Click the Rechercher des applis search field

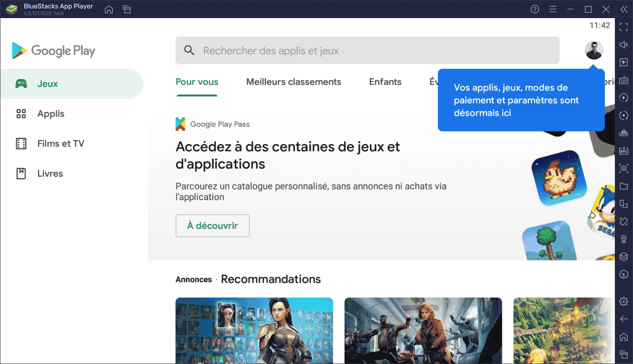[367, 50]
